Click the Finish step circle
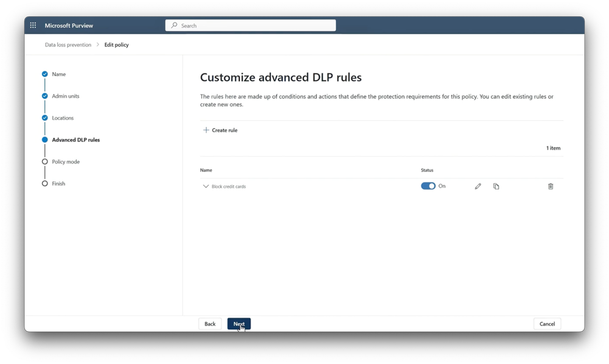 pos(45,184)
